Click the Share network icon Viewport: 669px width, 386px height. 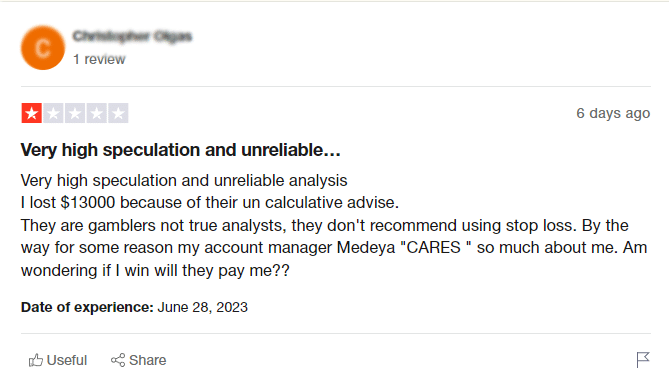[x=118, y=360]
